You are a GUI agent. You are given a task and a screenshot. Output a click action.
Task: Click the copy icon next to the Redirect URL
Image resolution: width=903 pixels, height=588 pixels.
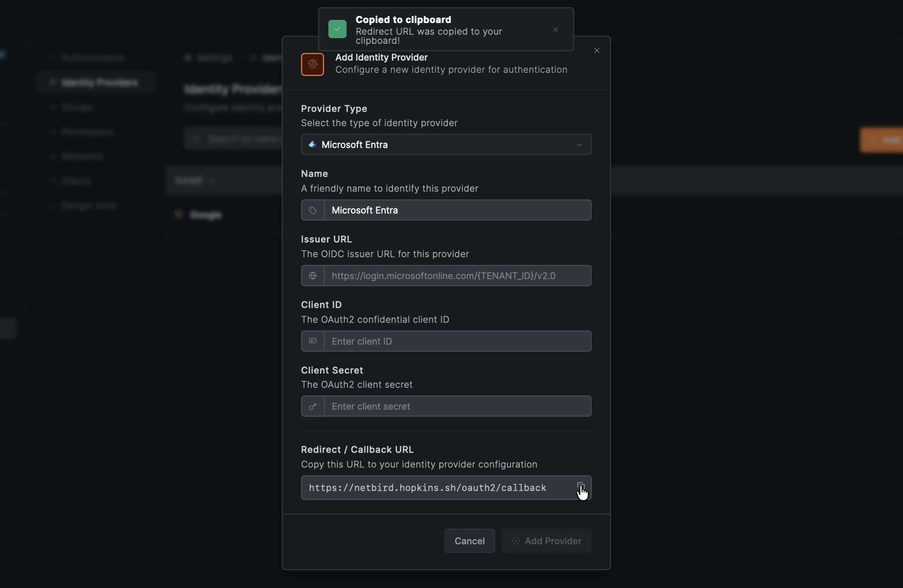coord(581,487)
